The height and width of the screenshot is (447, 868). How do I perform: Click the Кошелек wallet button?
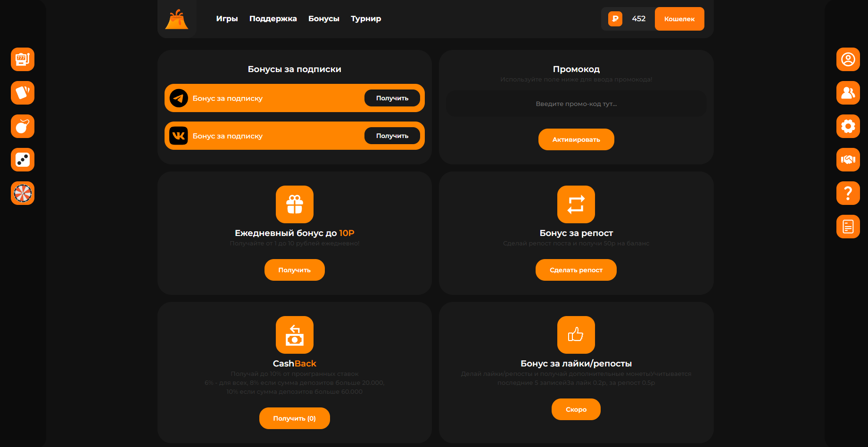(x=679, y=19)
